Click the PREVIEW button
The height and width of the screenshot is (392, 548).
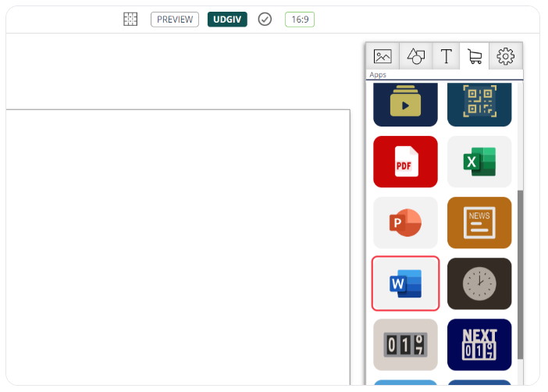[x=175, y=20]
